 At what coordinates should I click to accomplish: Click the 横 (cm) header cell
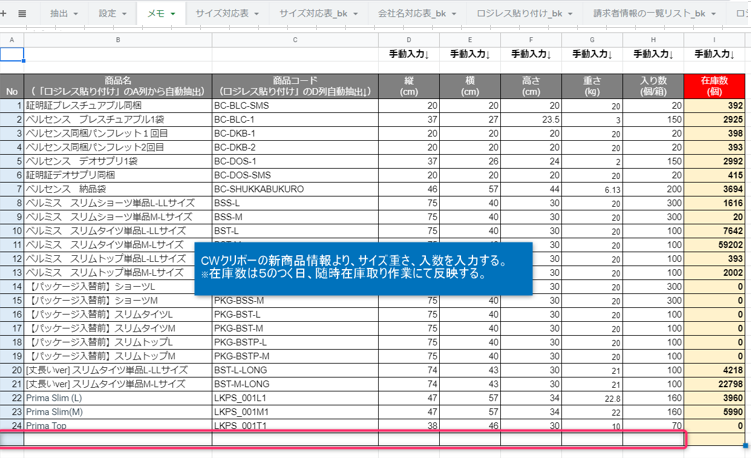(470, 86)
